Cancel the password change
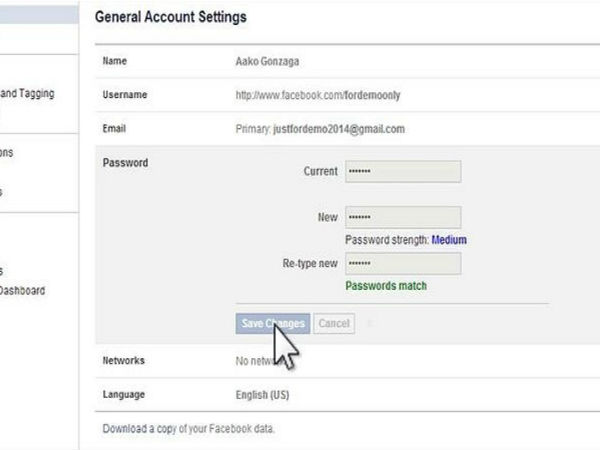 (x=334, y=324)
